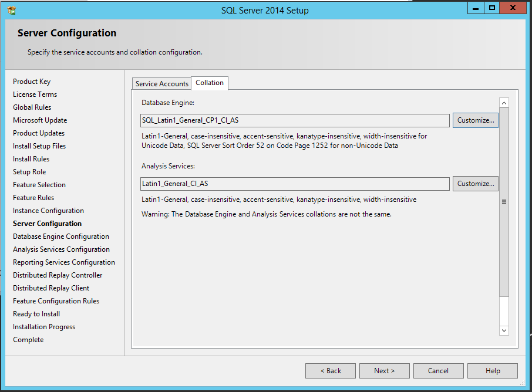The height and width of the screenshot is (392, 532).
Task: Customize the Database Engine collation
Action: pyautogui.click(x=476, y=120)
